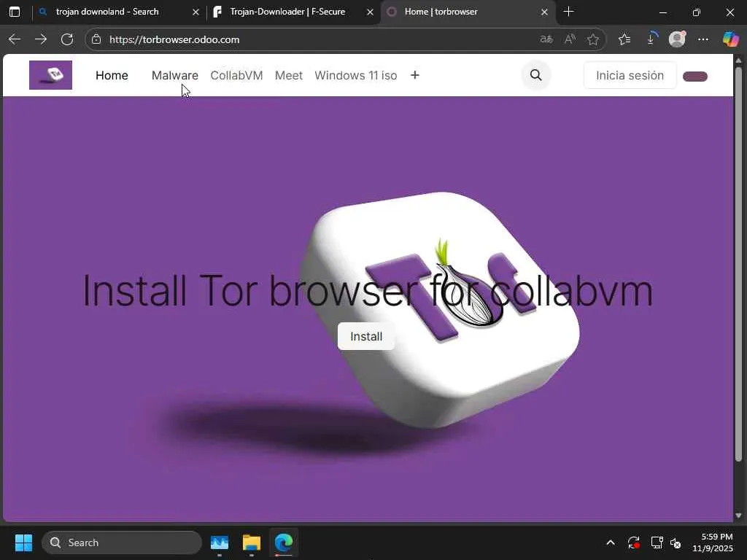Click the site info lock icon
This screenshot has width=747, height=560.
[x=96, y=39]
